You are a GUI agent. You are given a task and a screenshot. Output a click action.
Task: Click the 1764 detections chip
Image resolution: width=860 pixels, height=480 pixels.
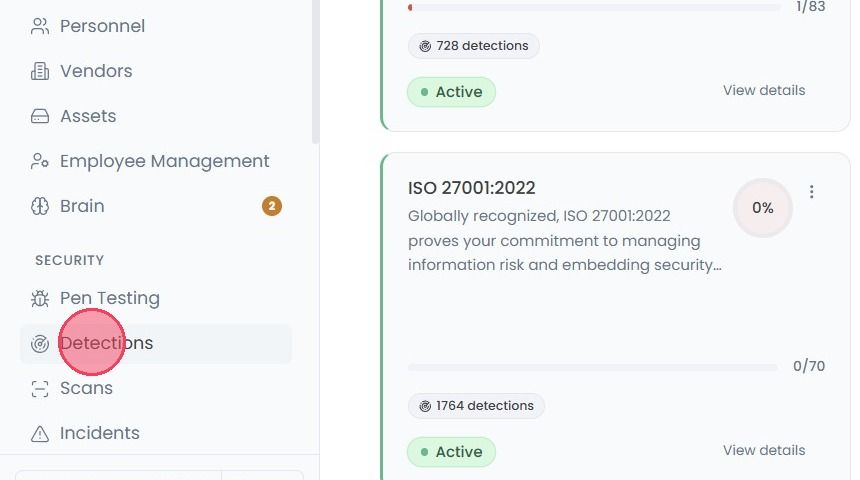click(476, 406)
